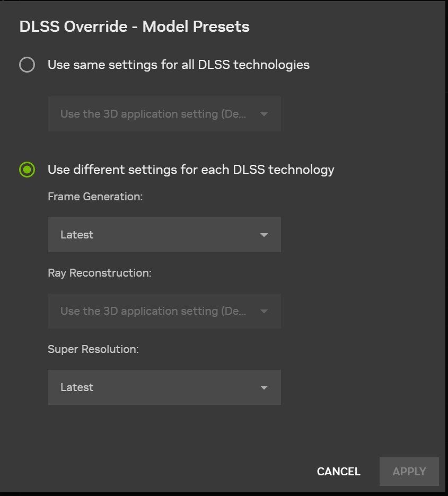
Task: Click the arrow of the all-technologies preset dropdown
Action: (264, 114)
